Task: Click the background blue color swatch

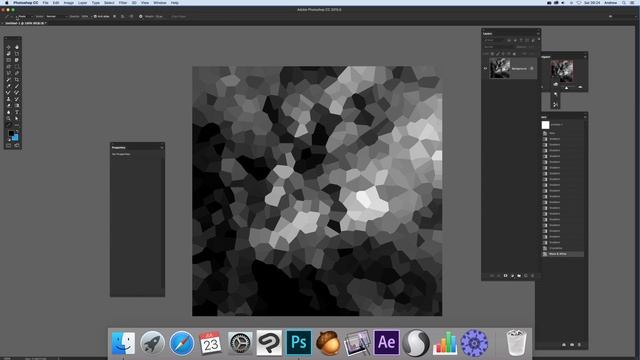Action: pos(16,138)
